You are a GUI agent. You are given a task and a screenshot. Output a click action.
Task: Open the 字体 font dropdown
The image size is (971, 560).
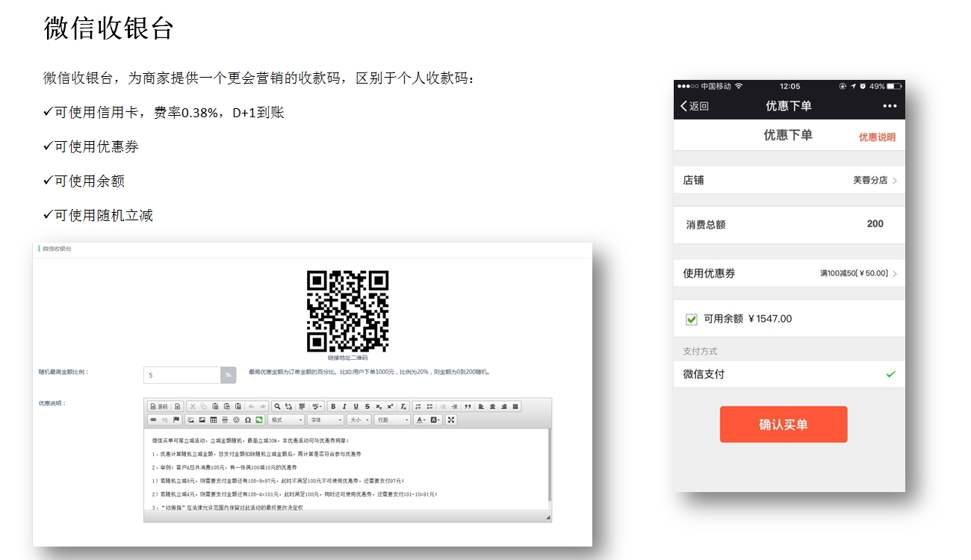pyautogui.click(x=325, y=420)
